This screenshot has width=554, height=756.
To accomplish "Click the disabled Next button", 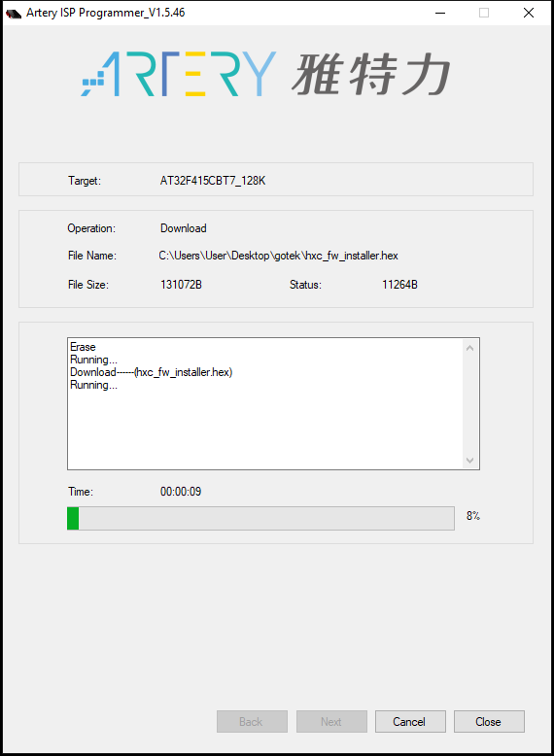I will 331,721.
